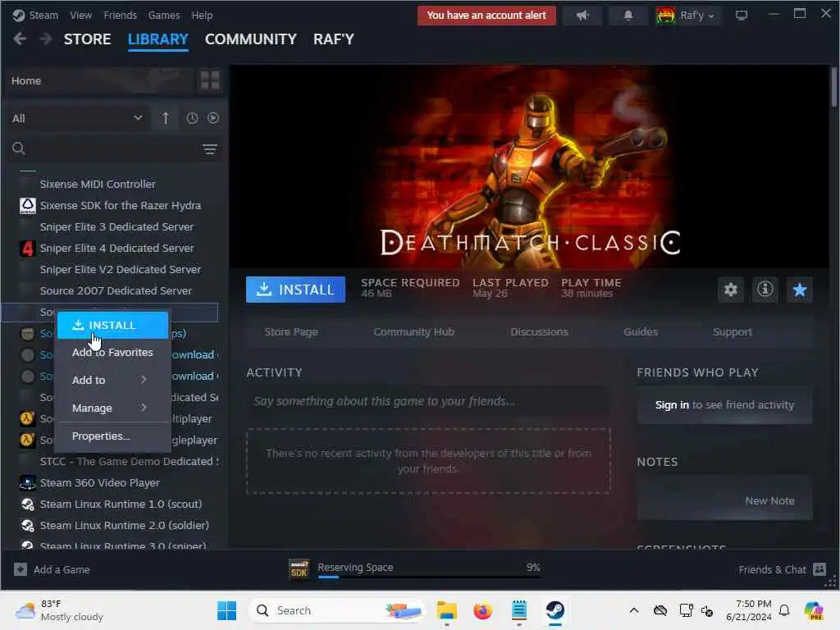Open the notifications bell in Steam header
The height and width of the screenshot is (630, 840).
tap(628, 16)
